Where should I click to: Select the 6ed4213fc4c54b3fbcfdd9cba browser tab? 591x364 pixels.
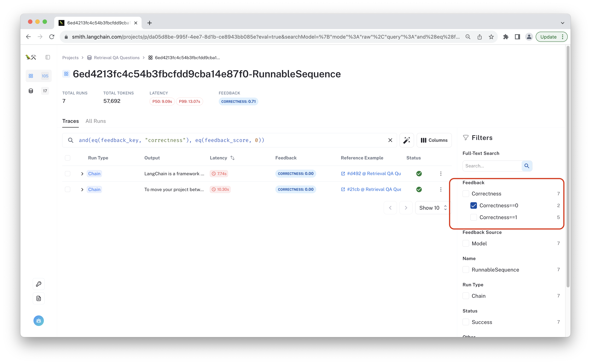click(x=98, y=23)
